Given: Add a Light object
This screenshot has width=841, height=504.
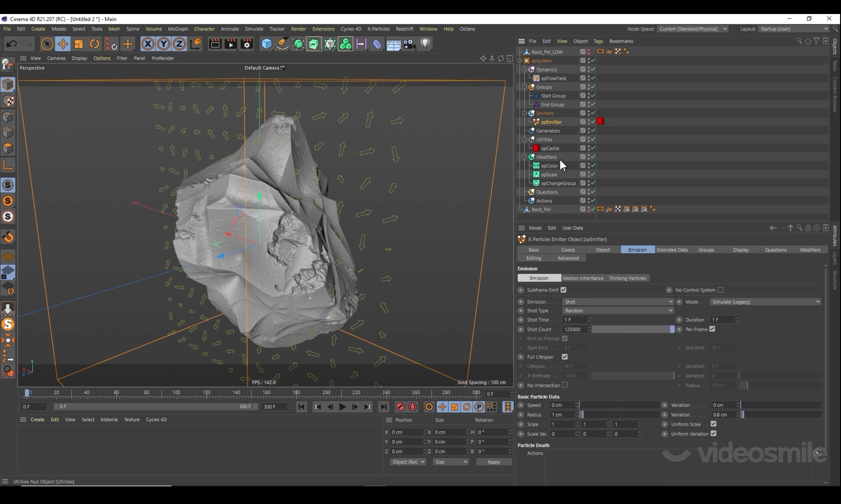Looking at the screenshot, I should pyautogui.click(x=425, y=44).
